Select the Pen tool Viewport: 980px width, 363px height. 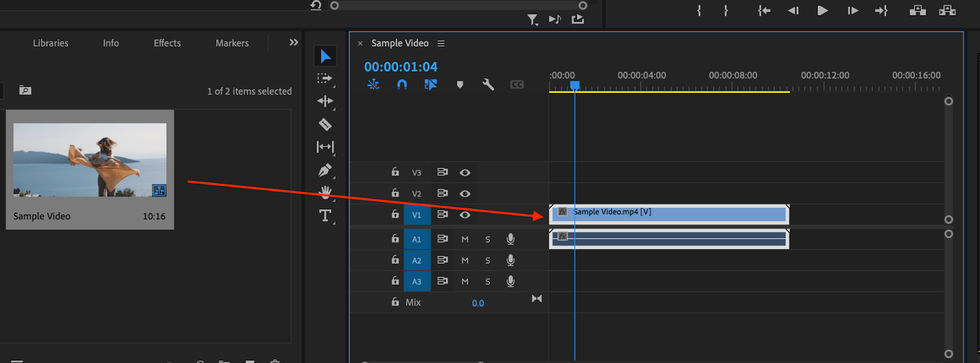click(x=325, y=170)
